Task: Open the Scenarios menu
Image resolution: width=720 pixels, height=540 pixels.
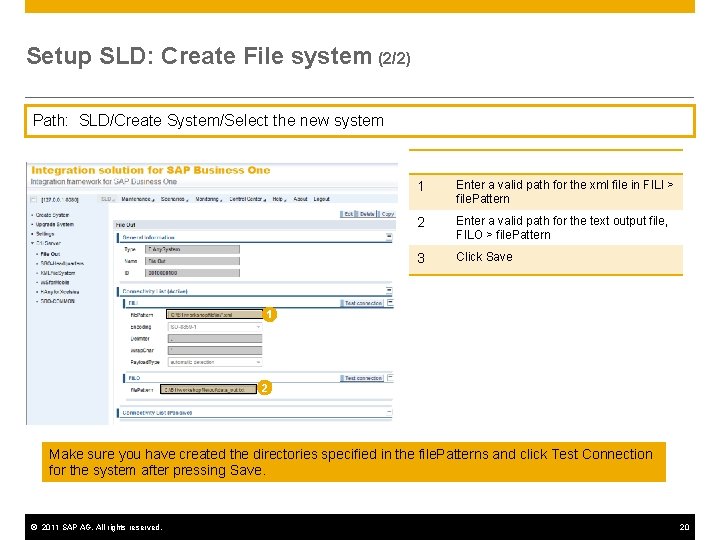Action: (x=174, y=199)
